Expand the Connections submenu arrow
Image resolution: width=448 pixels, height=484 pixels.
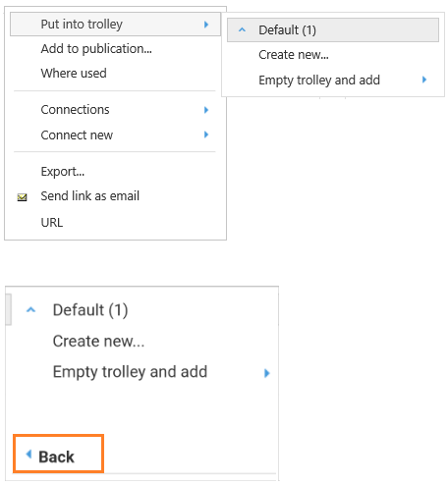[206, 110]
